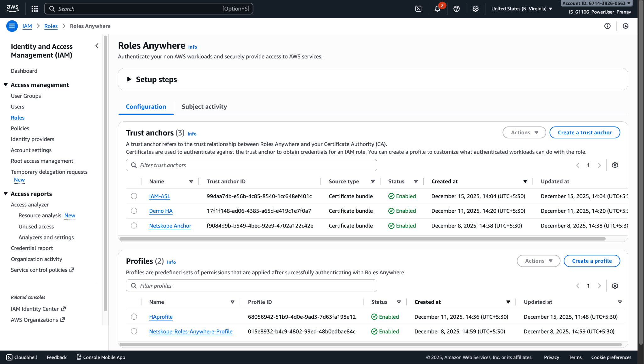
Task: Open the HAprofile link
Action: [161, 317]
